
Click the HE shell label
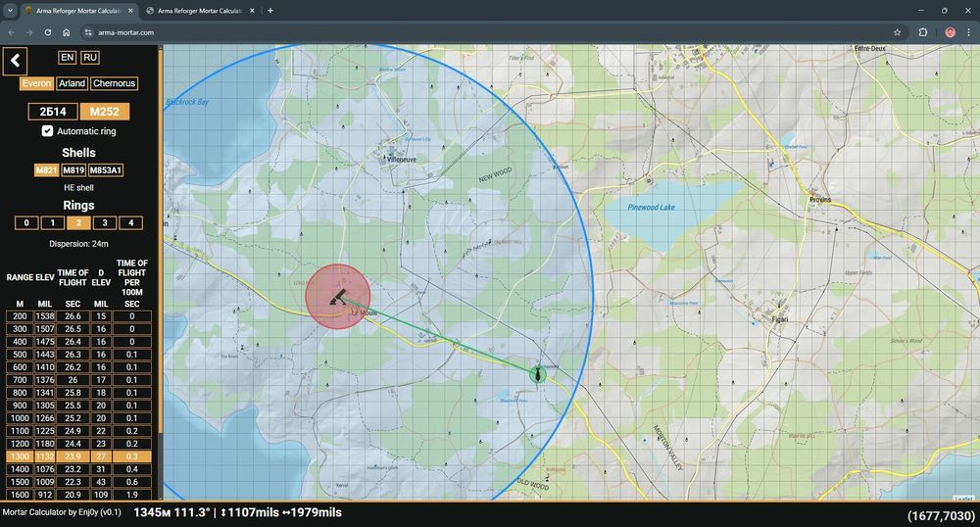(78, 187)
